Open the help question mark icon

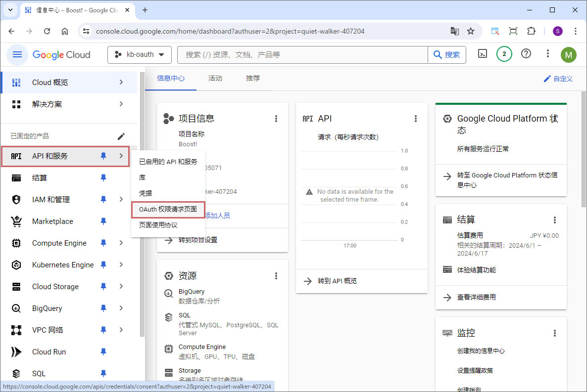pos(526,54)
